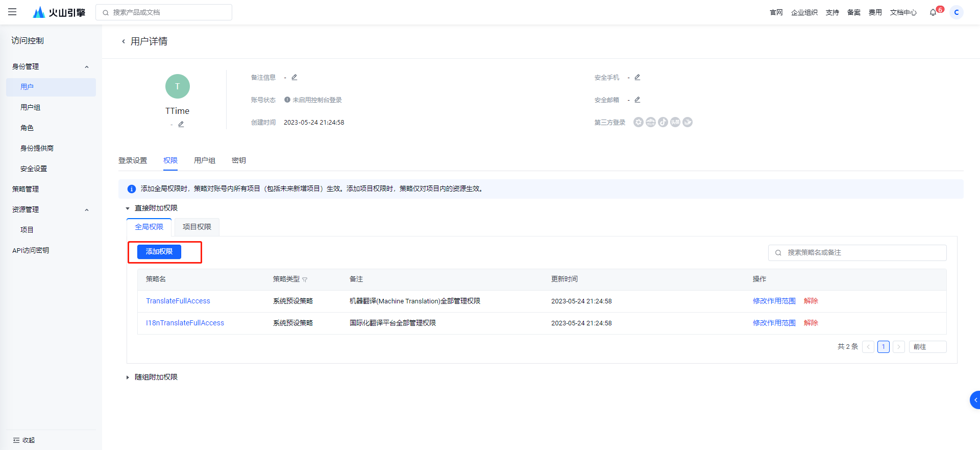The image size is (980, 450).
Task: Open the I18nTranslateFullAccess policy link
Action: (185, 323)
